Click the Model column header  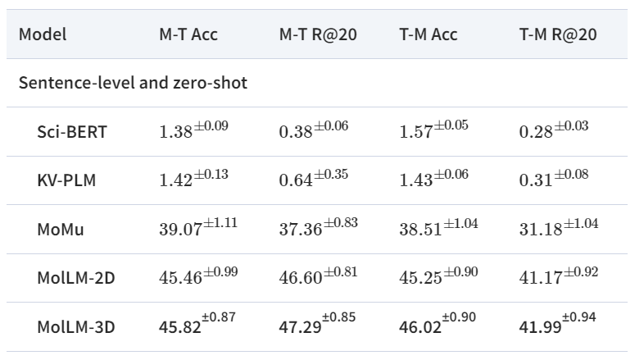point(43,34)
